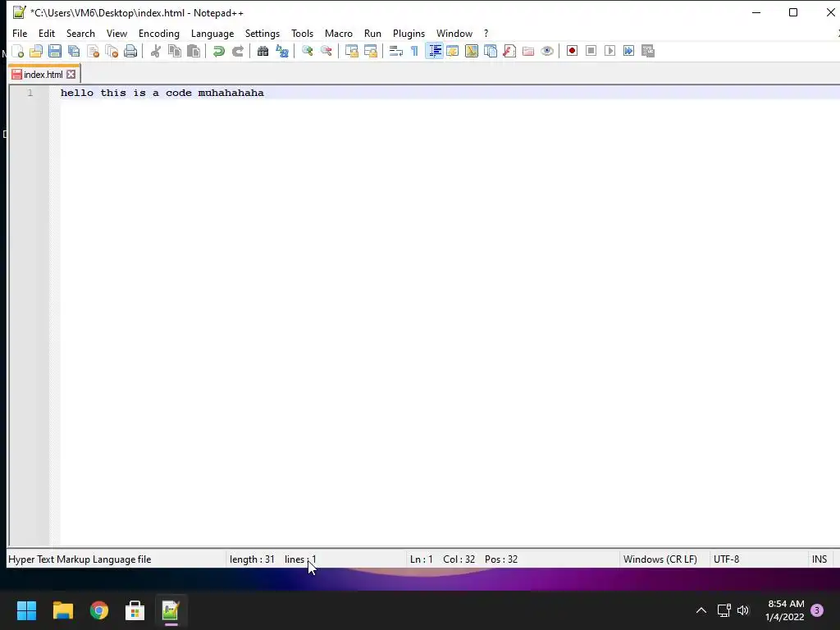Screen dimensions: 840x630
Task: Click the 'UTF-8' encoding indicator
Action: pos(727,559)
